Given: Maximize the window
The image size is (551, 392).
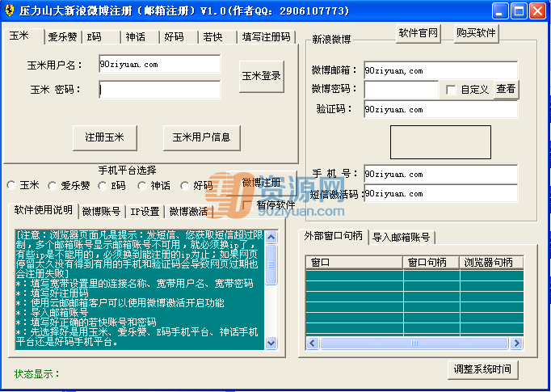Looking at the screenshot, I should (x=519, y=11).
